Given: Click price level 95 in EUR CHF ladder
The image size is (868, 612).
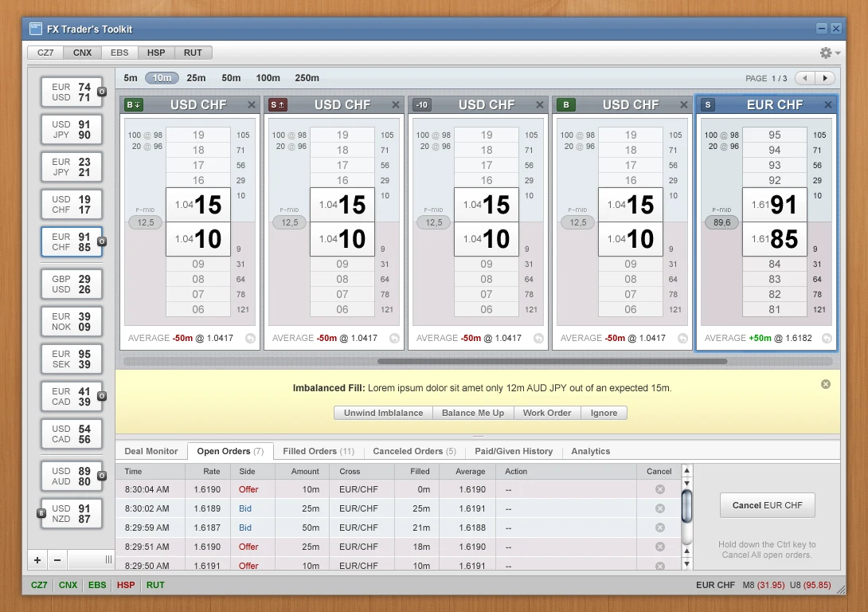Looking at the screenshot, I should (775, 135).
